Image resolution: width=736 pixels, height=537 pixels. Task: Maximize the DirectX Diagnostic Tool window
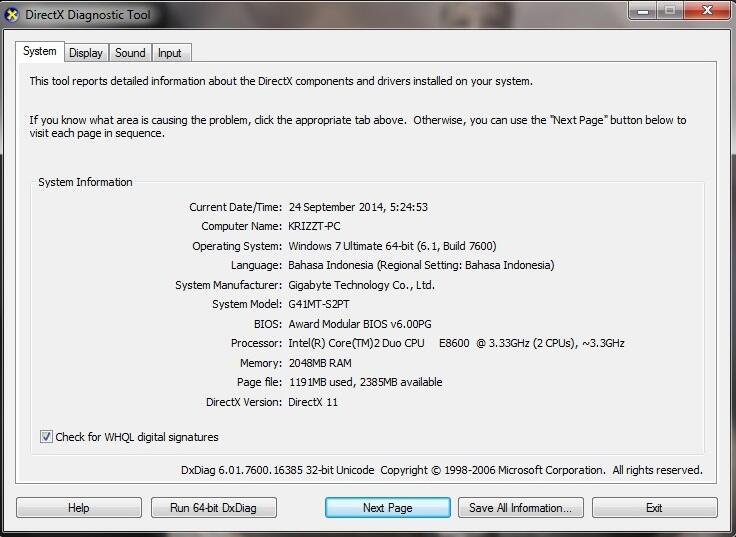coord(670,10)
